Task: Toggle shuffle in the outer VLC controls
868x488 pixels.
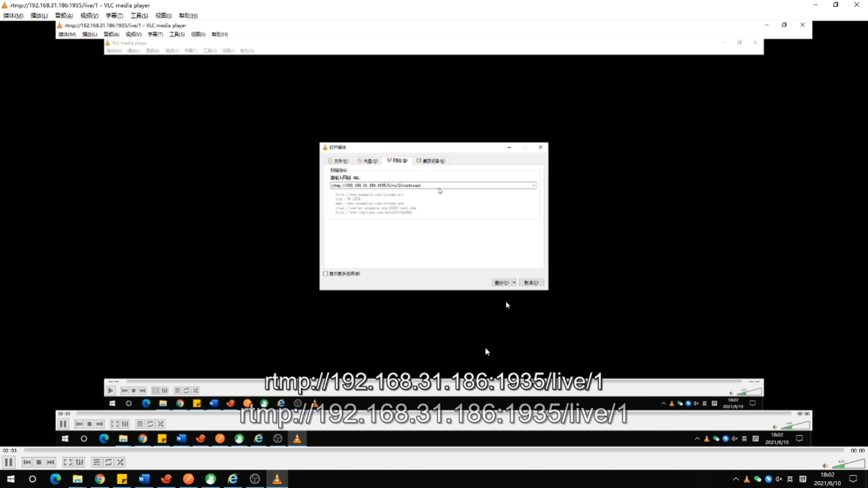Action: [x=120, y=462]
